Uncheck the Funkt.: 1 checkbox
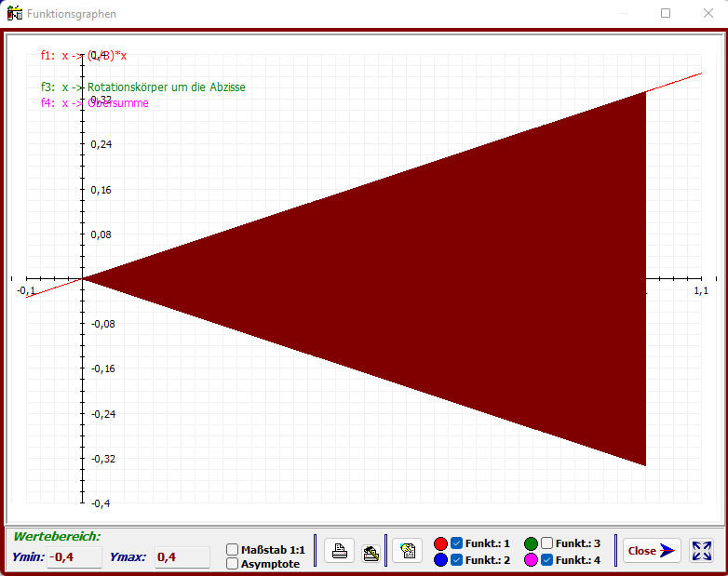 pyautogui.click(x=456, y=543)
